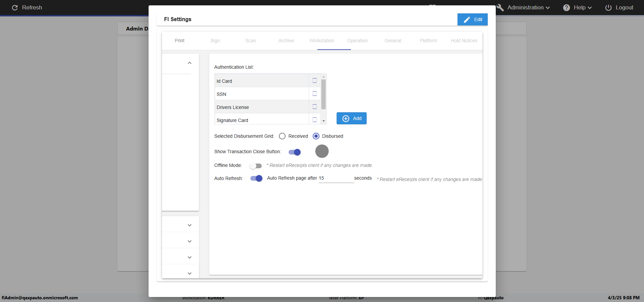The image size is (644, 302).
Task: Switch to the Sign tab
Action: click(x=215, y=41)
